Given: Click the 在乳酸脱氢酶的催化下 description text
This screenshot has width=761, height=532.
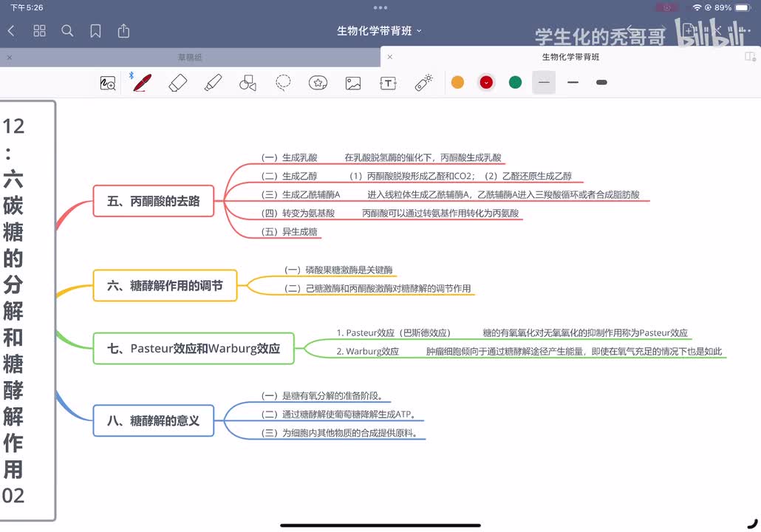Looking at the screenshot, I should [423, 157].
